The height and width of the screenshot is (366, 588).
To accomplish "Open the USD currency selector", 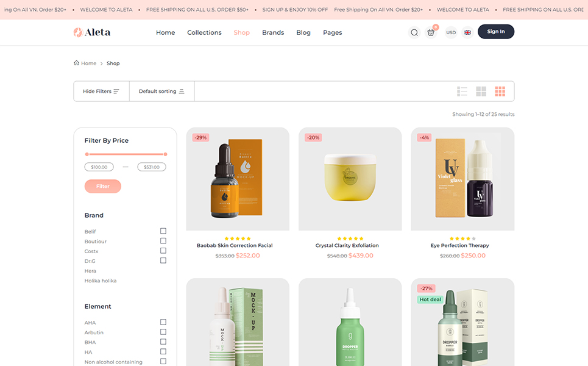I will [451, 32].
